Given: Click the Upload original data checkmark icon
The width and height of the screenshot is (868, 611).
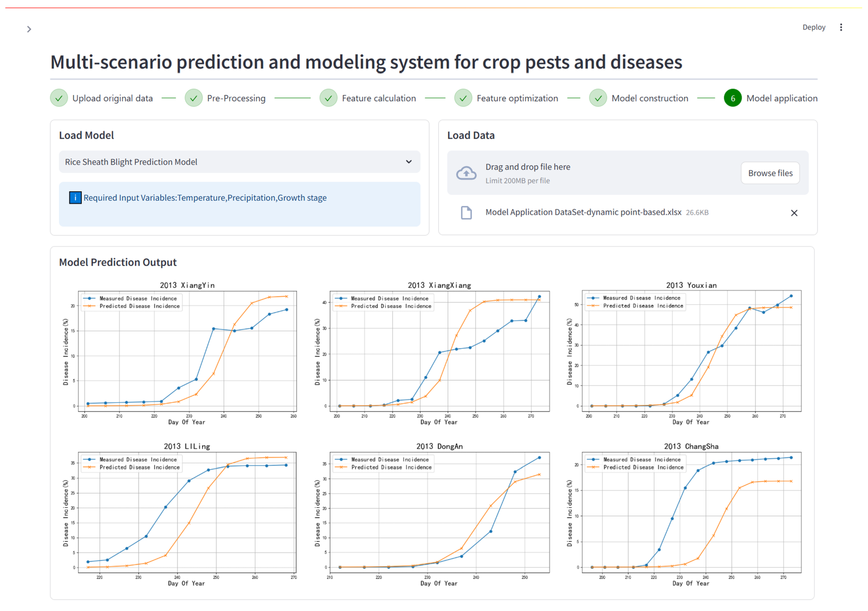Looking at the screenshot, I should (x=59, y=98).
